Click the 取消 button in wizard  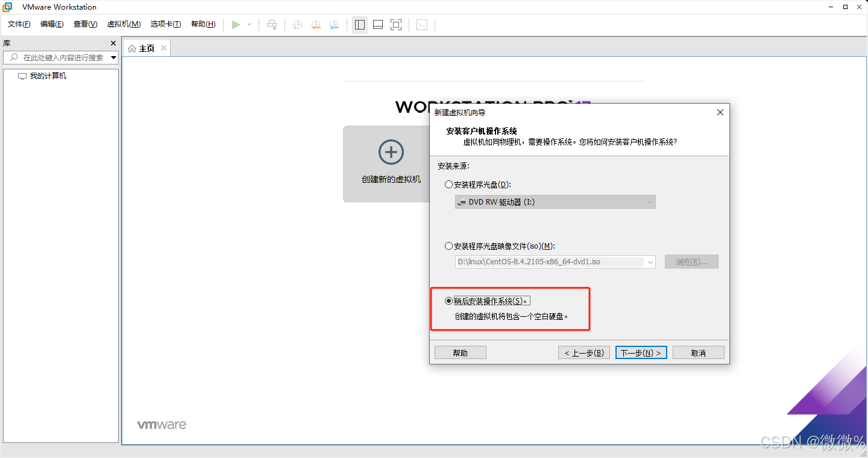tap(699, 352)
